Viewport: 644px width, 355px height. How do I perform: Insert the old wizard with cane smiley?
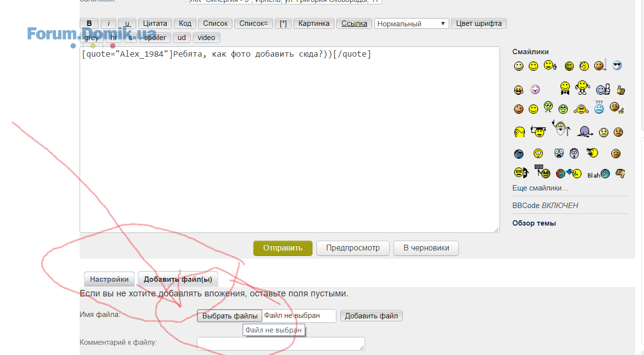(x=561, y=128)
